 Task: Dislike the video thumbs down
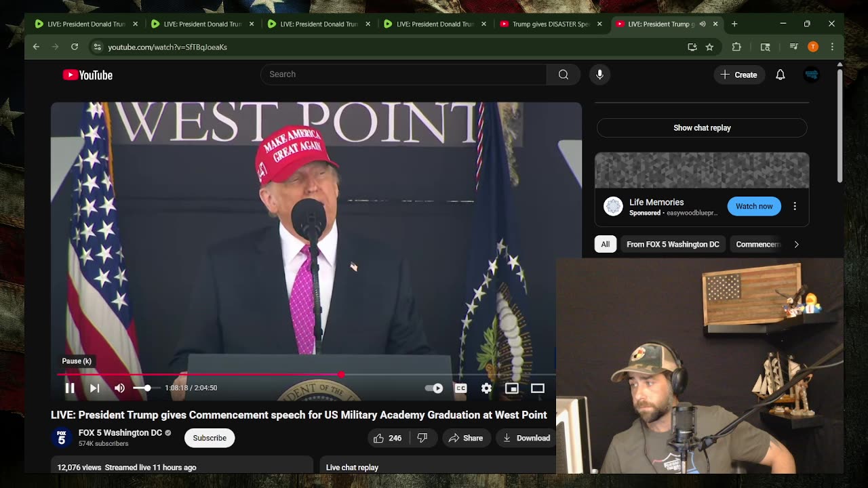coord(422,438)
